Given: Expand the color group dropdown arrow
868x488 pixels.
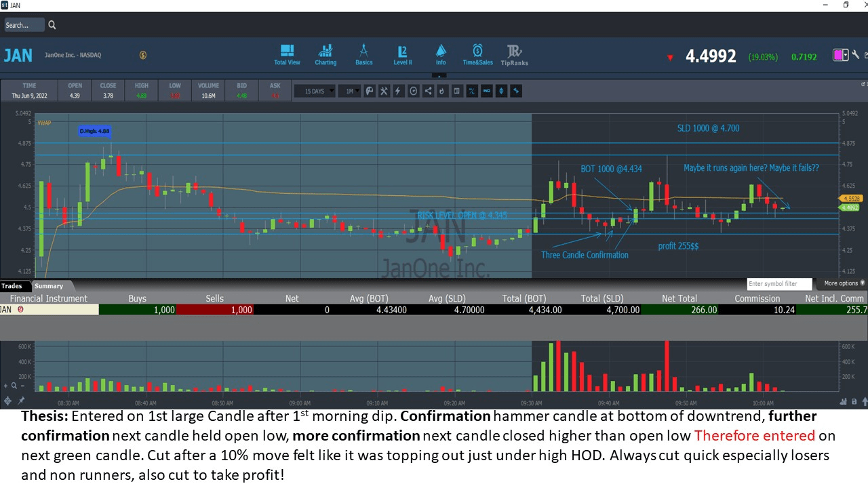Looking at the screenshot, I should pyautogui.click(x=846, y=55).
